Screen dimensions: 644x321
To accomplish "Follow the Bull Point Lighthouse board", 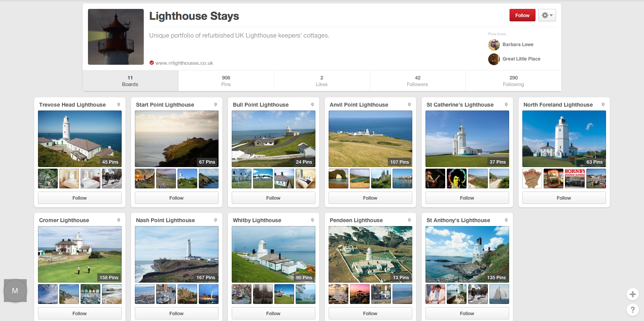I will [273, 198].
